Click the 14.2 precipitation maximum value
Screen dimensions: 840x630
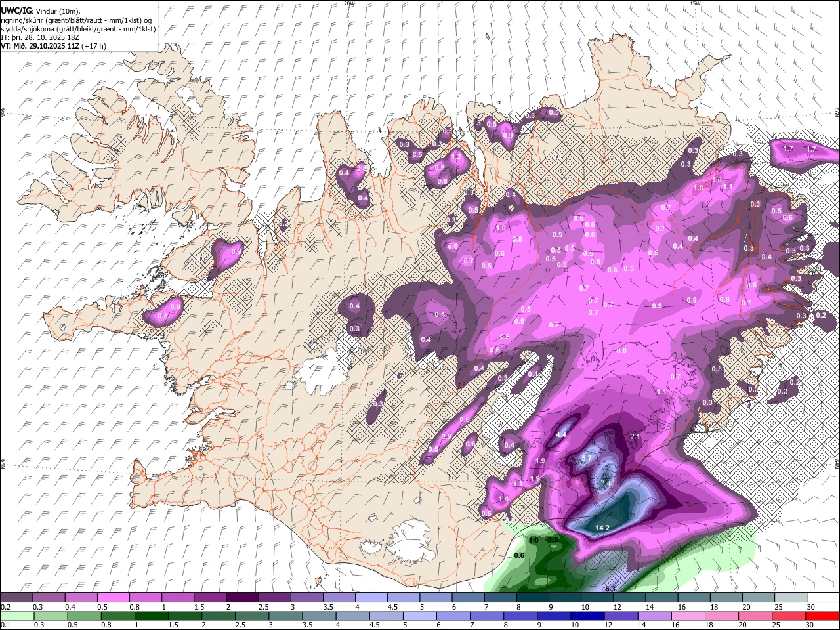602,528
